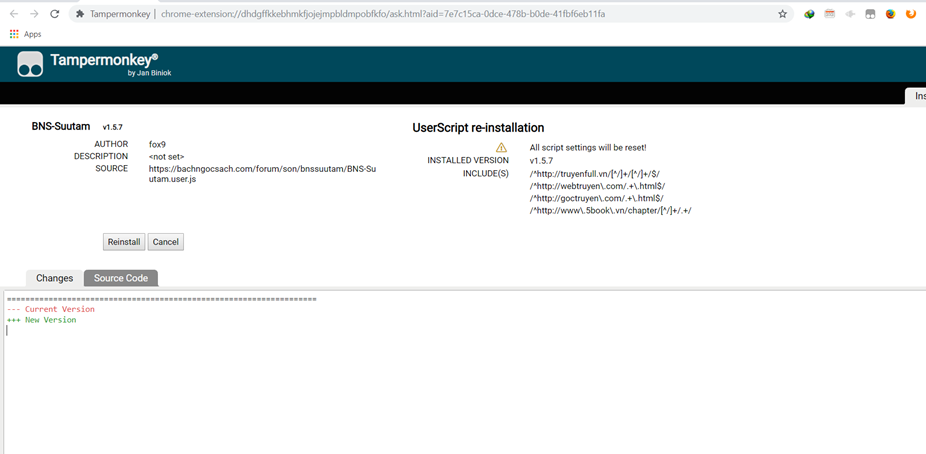Click the Tampermonkey extension icon in the toolbar

pyautogui.click(x=870, y=14)
